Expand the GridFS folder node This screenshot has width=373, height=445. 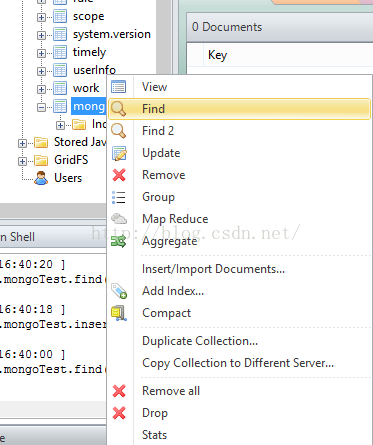(22, 161)
